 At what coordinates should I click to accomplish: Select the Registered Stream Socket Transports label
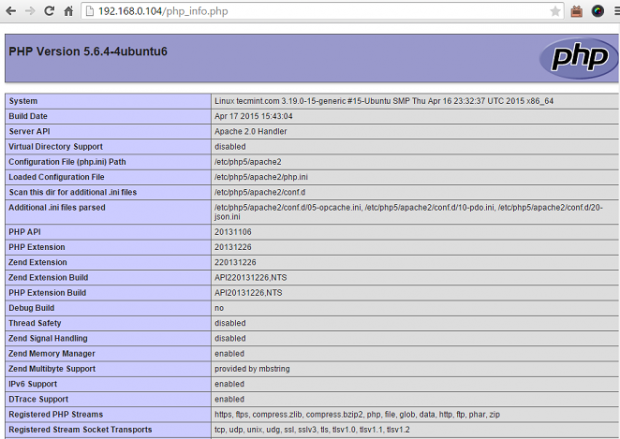(x=80, y=430)
